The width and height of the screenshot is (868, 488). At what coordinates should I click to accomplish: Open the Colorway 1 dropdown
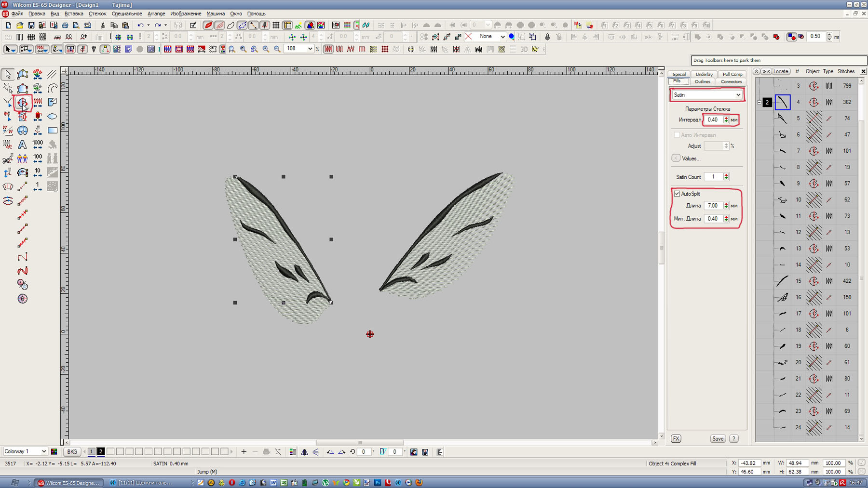[x=43, y=451]
